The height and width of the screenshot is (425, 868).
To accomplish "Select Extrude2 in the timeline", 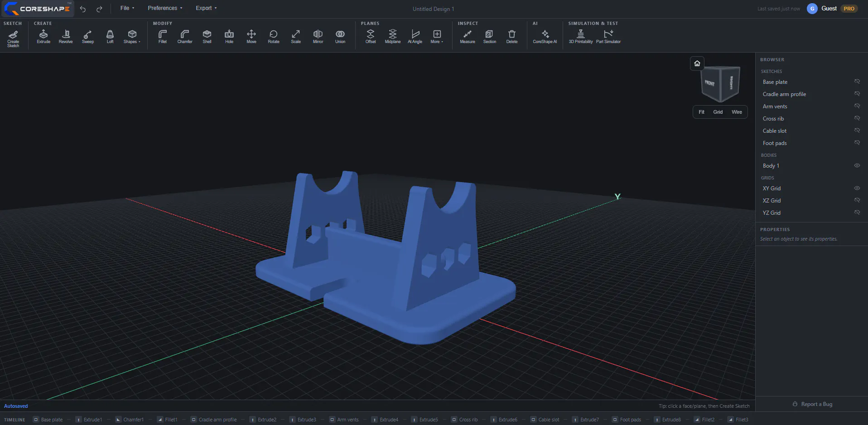I will pyautogui.click(x=263, y=420).
